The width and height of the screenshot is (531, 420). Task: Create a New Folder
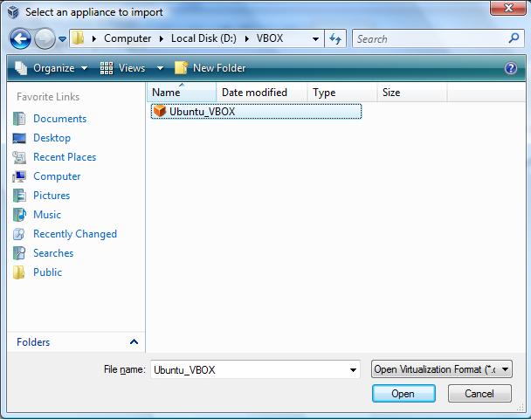[210, 68]
